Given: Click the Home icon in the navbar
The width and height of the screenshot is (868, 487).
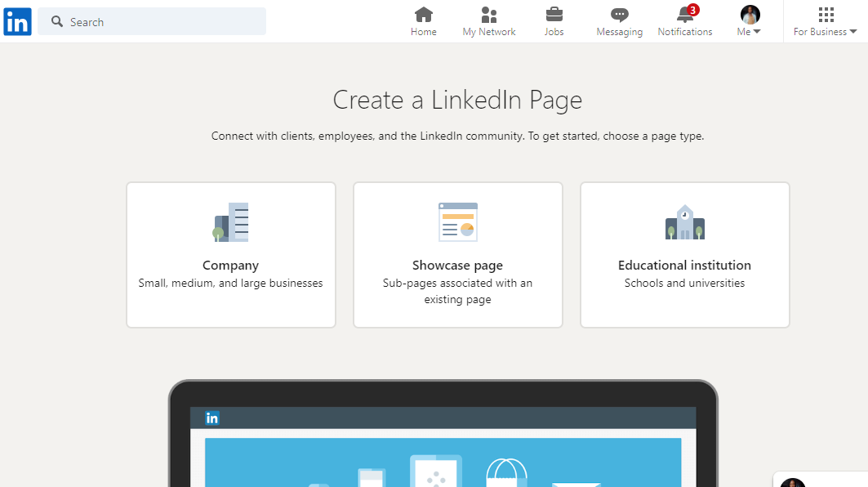Looking at the screenshot, I should point(423,15).
